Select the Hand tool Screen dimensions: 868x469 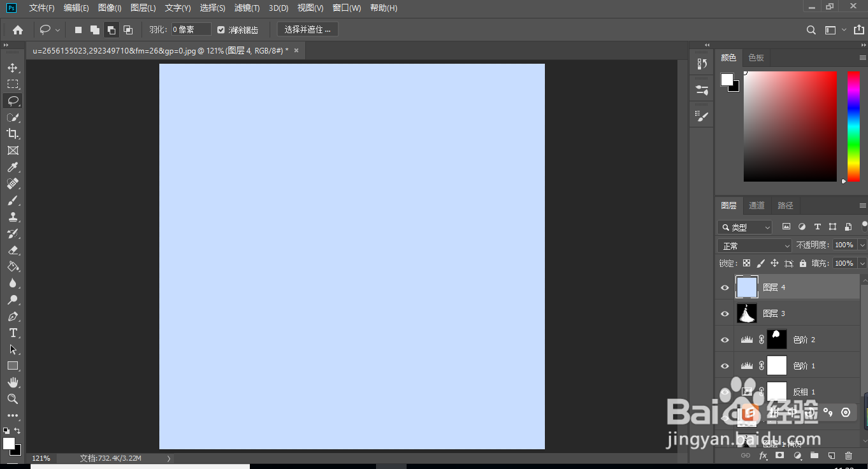[x=13, y=382]
